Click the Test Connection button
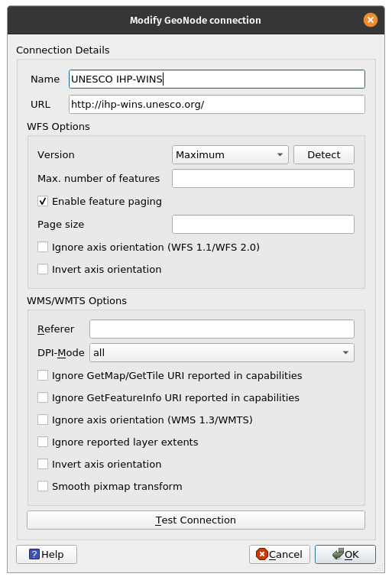 [x=196, y=520]
